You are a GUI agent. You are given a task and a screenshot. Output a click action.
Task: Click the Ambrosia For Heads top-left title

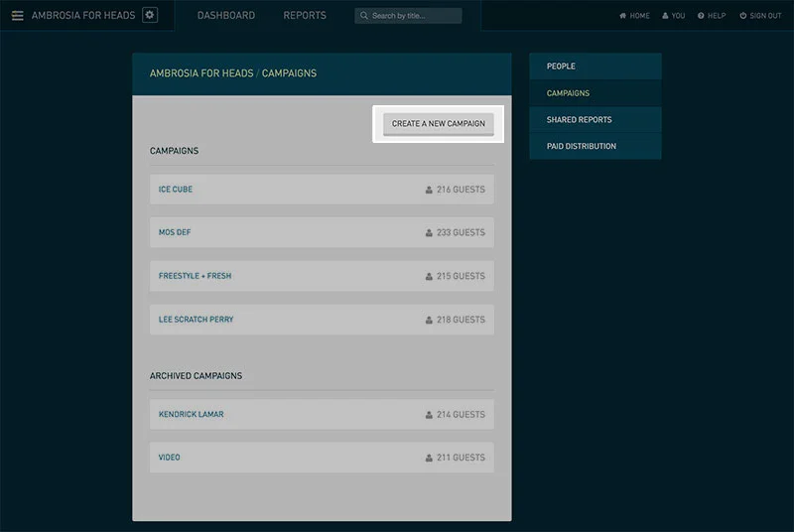point(83,16)
